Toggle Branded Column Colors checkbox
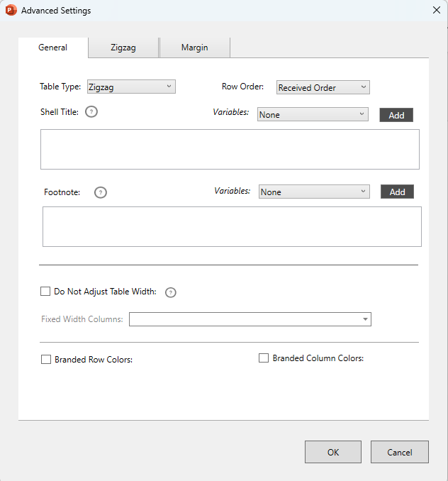Screen dimensions: 448x481 point(264,358)
